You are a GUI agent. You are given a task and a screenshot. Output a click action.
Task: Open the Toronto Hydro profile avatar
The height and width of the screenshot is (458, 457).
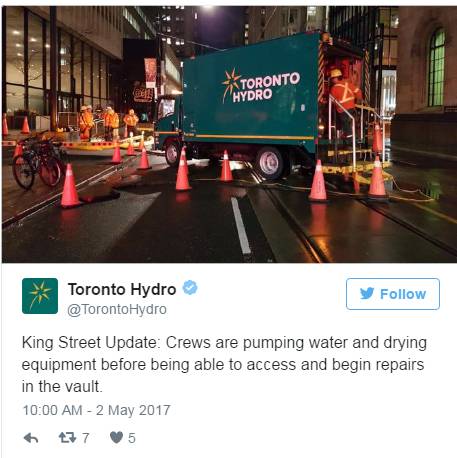(x=40, y=296)
